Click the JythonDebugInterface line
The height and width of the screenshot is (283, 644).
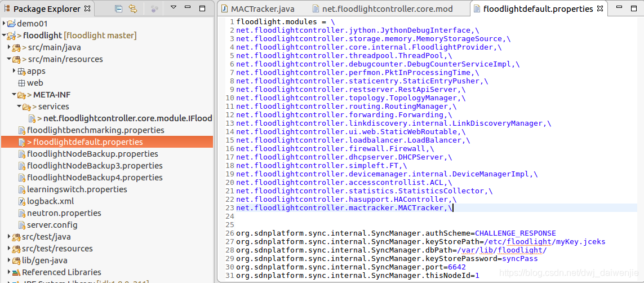358,30
